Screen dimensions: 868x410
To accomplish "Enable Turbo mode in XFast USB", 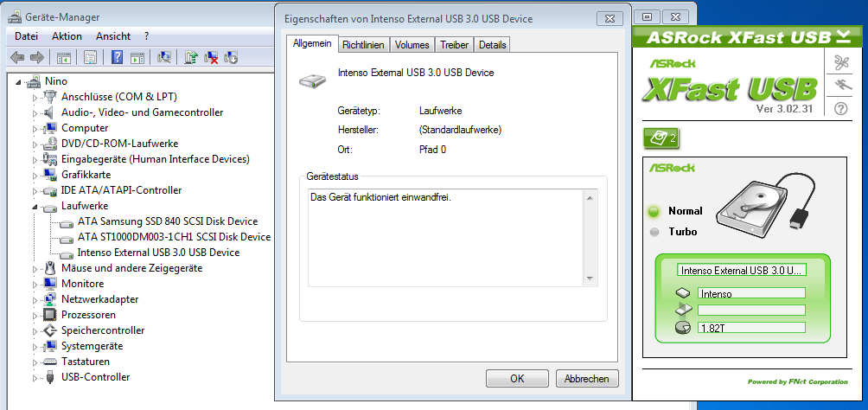I will [654, 232].
